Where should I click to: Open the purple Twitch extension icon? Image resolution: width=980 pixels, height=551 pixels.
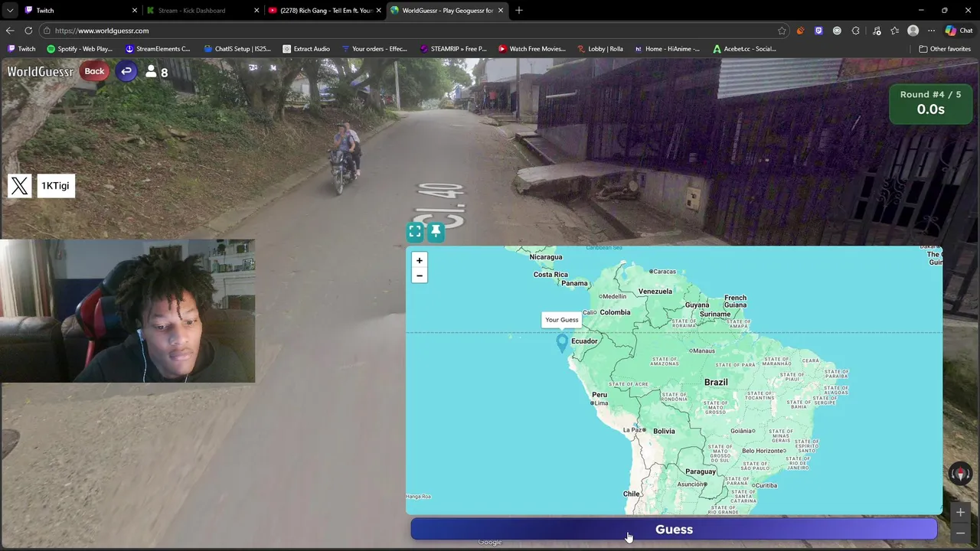[818, 31]
